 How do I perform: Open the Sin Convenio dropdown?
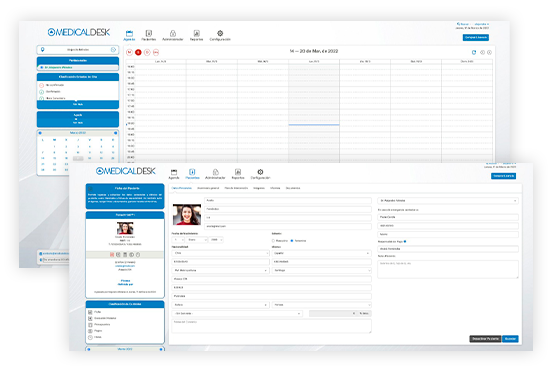(237, 313)
